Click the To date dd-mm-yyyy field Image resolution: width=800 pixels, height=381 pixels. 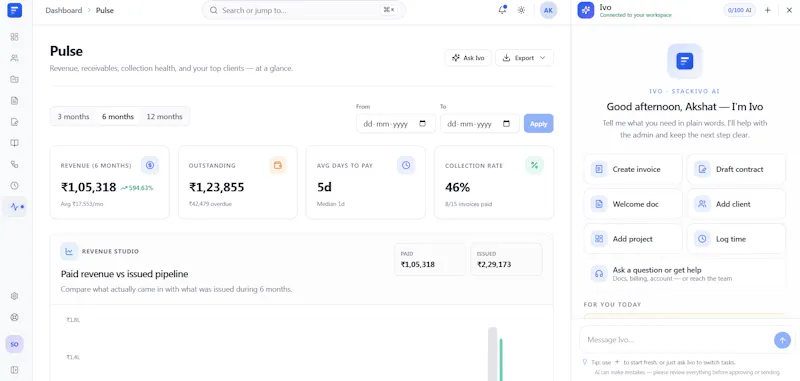pos(480,124)
